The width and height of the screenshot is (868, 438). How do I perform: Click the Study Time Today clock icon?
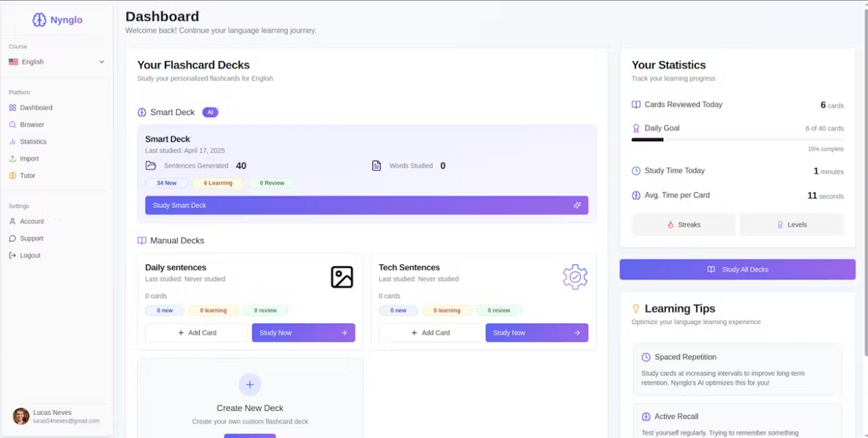point(636,171)
